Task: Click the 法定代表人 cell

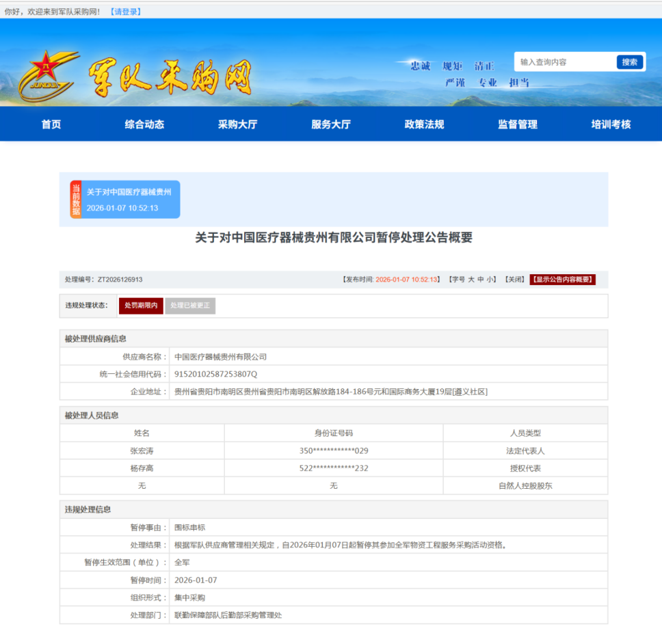Action: 526,451
